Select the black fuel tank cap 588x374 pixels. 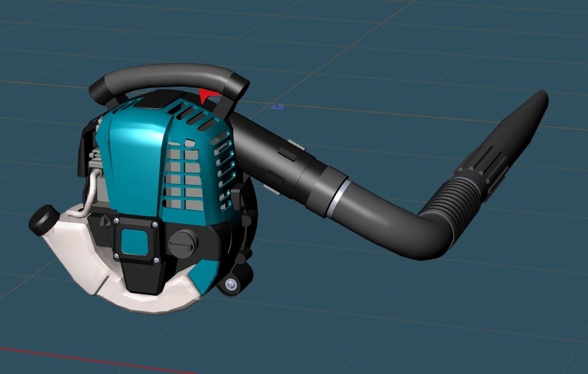pos(45,220)
